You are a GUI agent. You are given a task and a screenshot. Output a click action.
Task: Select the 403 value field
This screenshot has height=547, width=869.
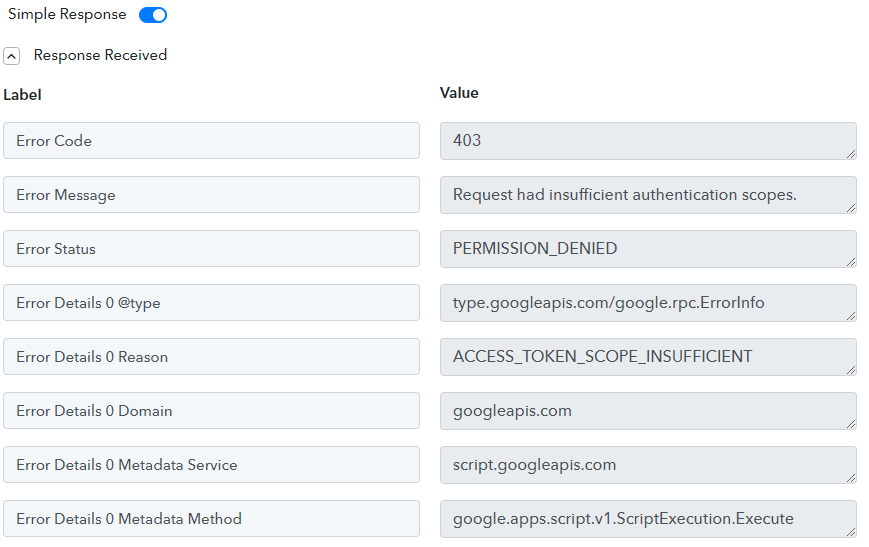click(x=648, y=141)
